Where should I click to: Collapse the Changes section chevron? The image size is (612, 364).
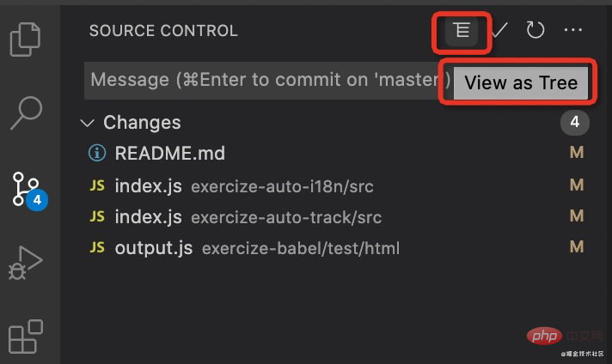pyautogui.click(x=87, y=123)
